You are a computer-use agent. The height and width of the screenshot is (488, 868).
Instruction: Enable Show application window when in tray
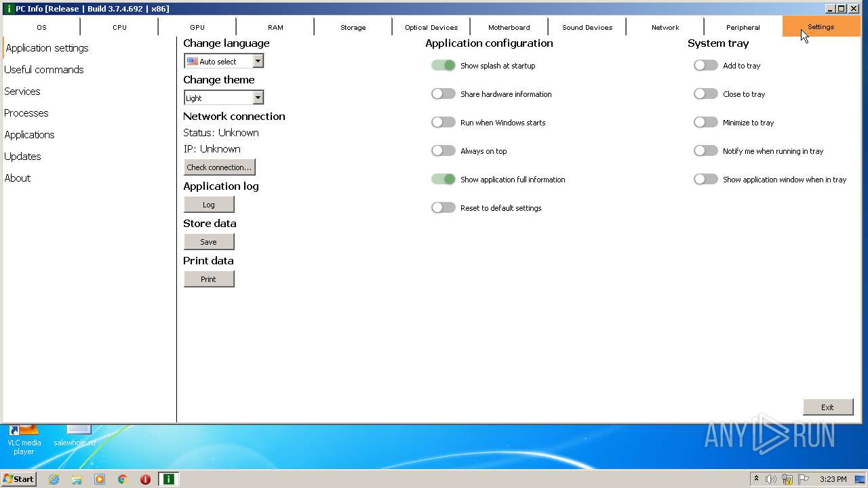706,180
